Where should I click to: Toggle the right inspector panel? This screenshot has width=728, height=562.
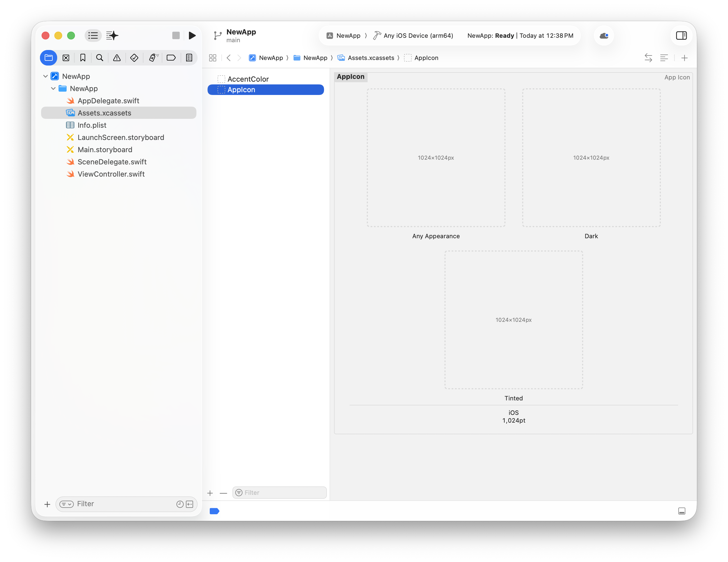[x=681, y=35]
